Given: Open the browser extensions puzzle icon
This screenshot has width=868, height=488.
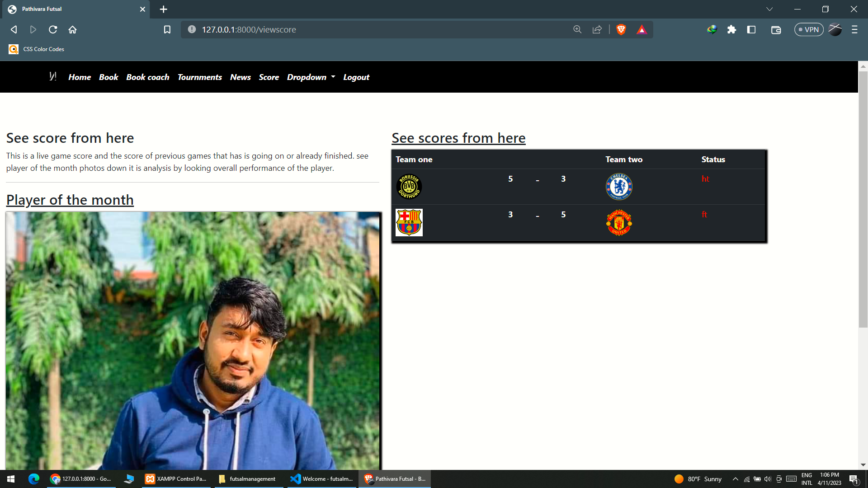Looking at the screenshot, I should (x=732, y=29).
